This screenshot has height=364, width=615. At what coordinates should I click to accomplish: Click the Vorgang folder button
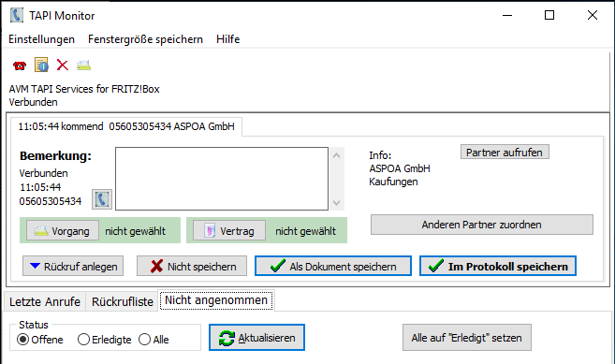click(63, 230)
